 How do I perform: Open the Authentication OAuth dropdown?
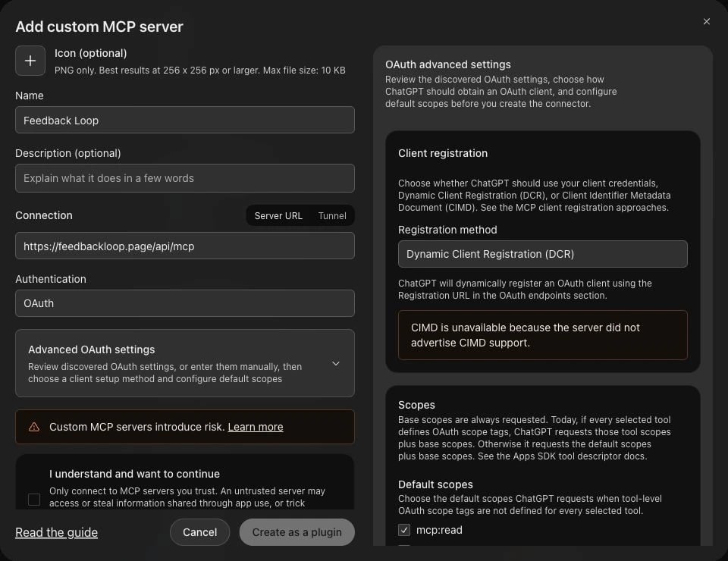click(185, 303)
